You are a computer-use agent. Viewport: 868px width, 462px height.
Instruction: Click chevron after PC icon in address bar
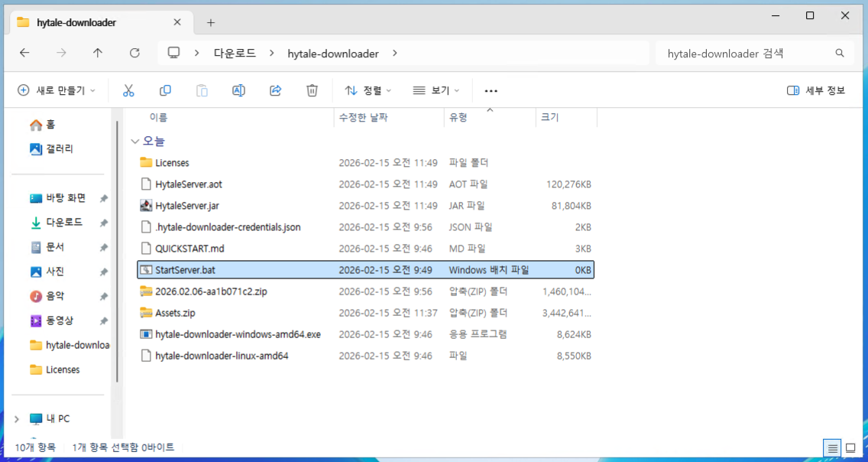pos(196,54)
